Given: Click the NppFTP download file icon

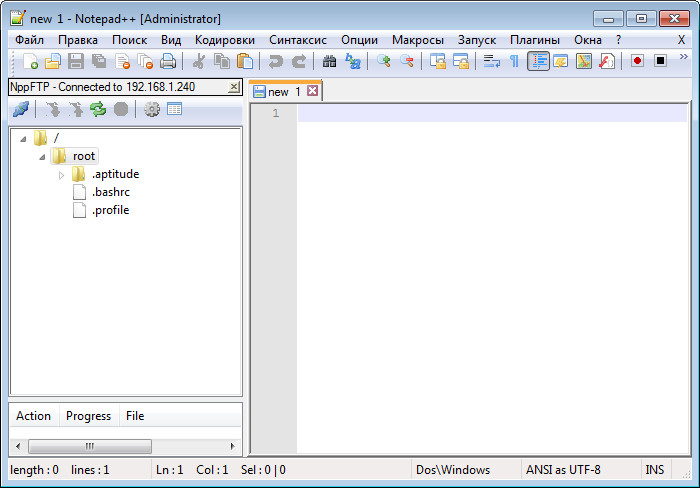Looking at the screenshot, I should (x=53, y=109).
